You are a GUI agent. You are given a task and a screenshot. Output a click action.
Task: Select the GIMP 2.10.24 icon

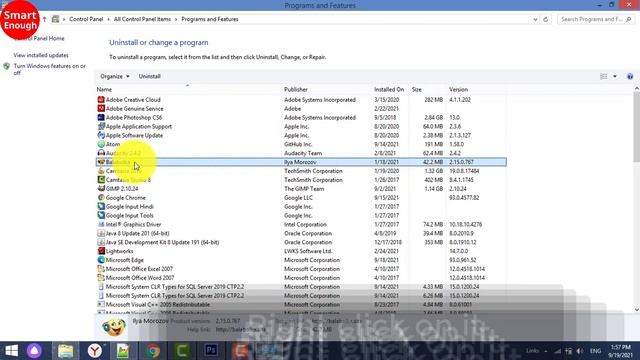[x=101, y=189]
